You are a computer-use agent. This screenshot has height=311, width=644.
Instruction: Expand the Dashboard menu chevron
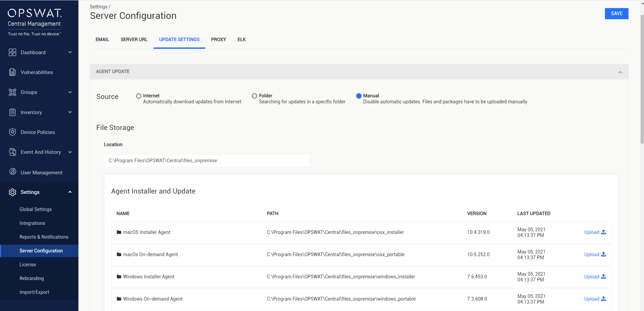70,52
